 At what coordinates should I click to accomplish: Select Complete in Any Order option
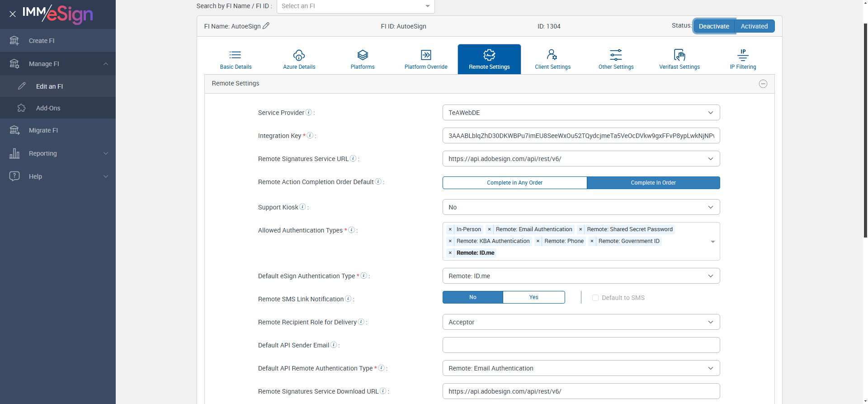[x=514, y=183]
